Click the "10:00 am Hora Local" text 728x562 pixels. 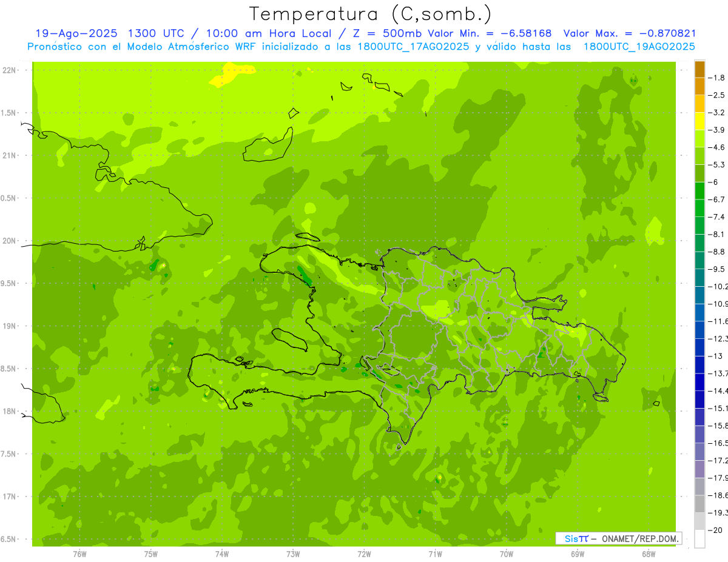(x=268, y=33)
